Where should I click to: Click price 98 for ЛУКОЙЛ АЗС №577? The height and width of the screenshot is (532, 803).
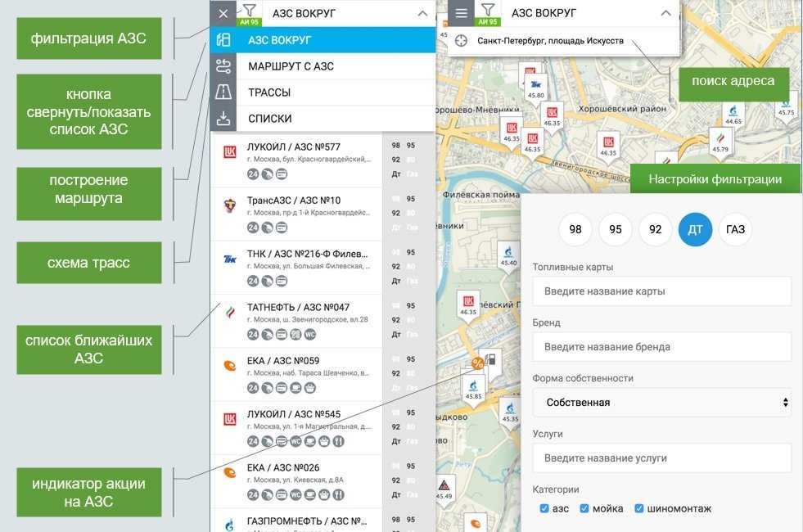(x=396, y=146)
